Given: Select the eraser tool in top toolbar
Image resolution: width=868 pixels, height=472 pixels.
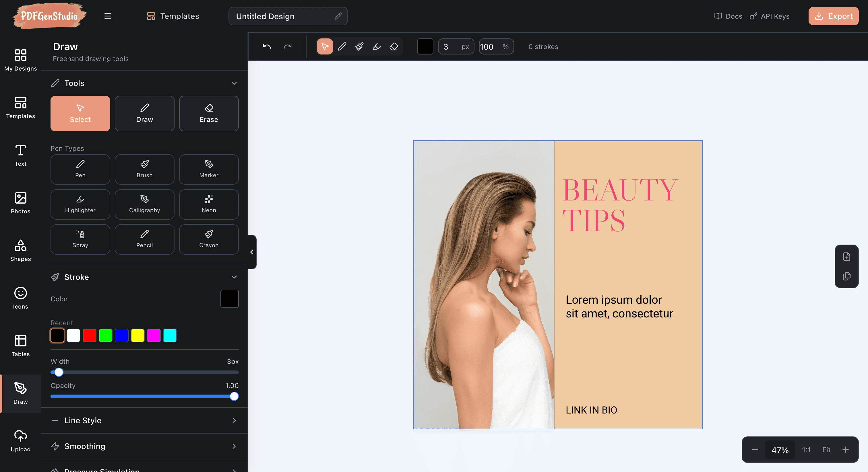Looking at the screenshot, I should point(394,46).
